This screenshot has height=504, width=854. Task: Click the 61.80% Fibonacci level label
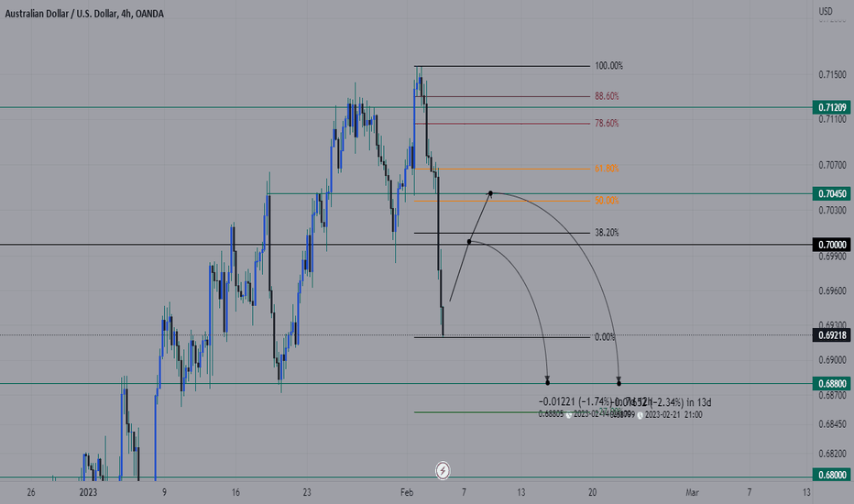point(607,169)
